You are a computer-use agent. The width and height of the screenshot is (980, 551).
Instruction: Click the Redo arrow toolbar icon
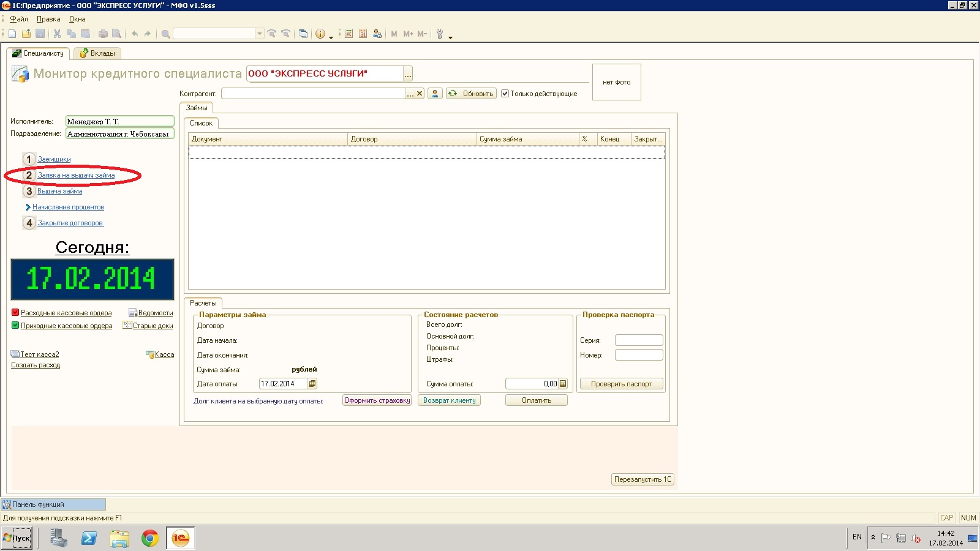(148, 34)
